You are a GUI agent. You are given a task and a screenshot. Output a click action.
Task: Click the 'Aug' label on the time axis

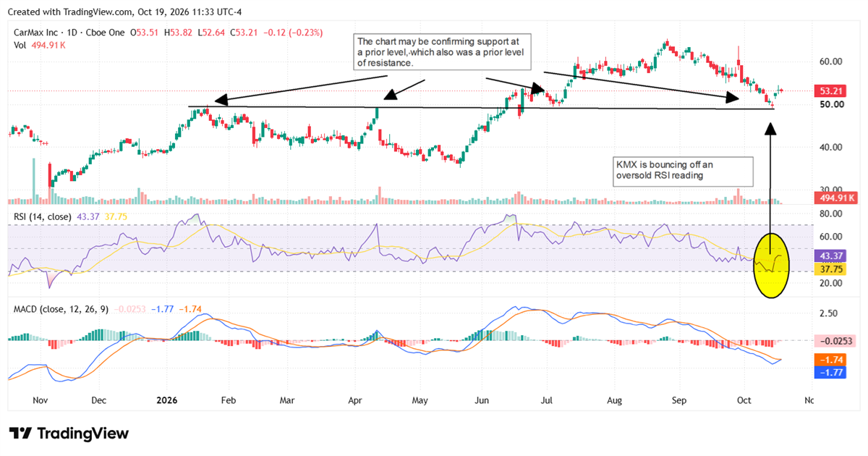(614, 400)
